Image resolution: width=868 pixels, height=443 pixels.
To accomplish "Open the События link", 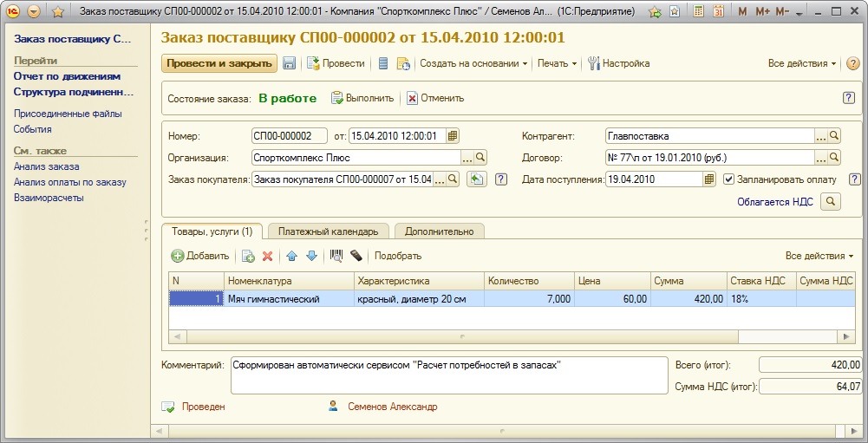I will click(33, 129).
